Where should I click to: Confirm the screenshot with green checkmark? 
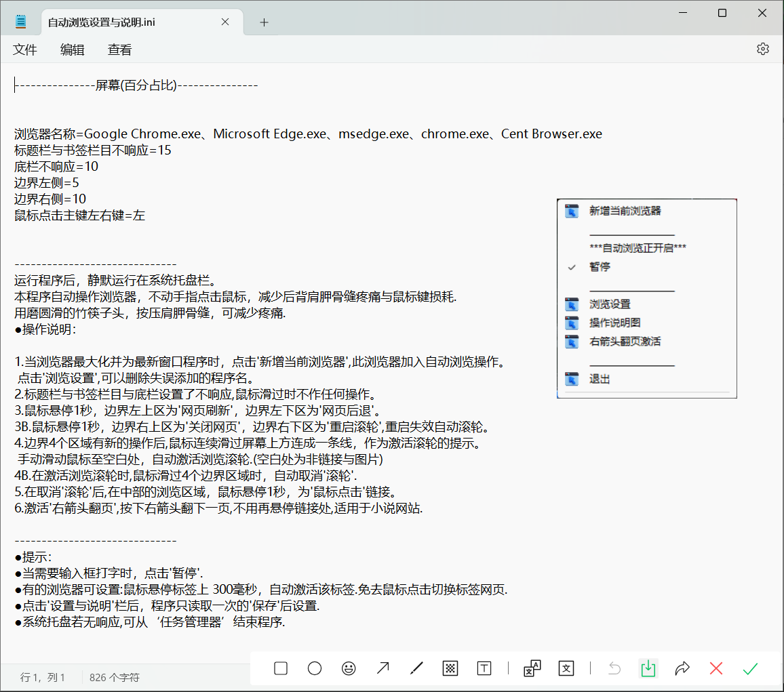tap(750, 669)
